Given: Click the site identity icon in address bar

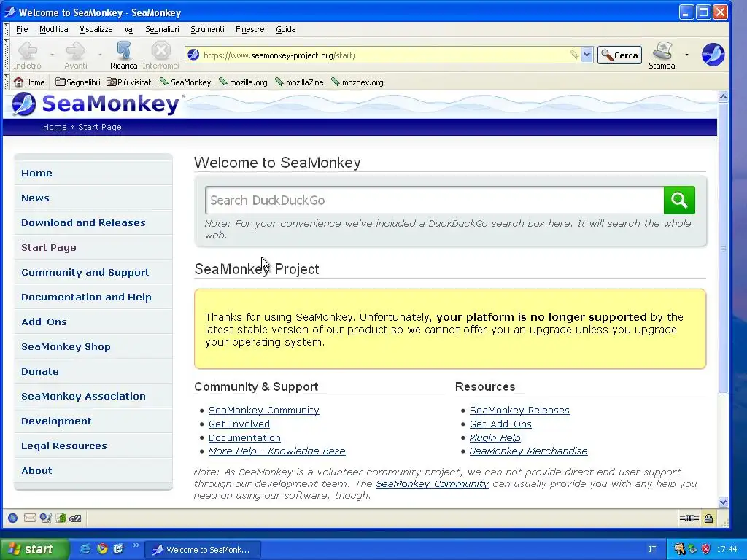Looking at the screenshot, I should point(193,55).
